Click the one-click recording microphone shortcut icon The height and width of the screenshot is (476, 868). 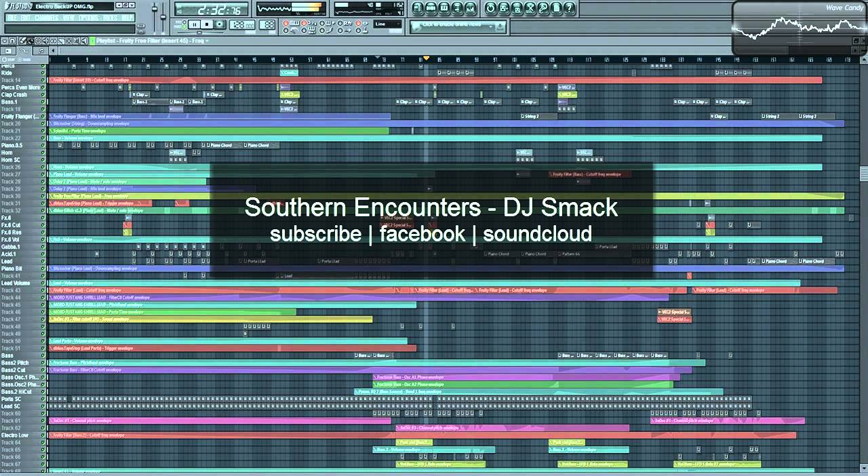pyautogui.click(x=543, y=8)
